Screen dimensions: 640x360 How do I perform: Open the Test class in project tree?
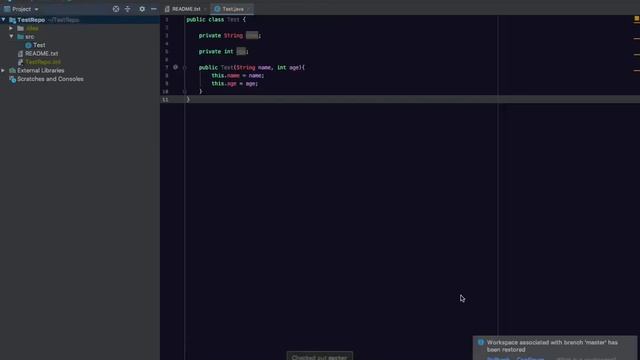pos(39,45)
